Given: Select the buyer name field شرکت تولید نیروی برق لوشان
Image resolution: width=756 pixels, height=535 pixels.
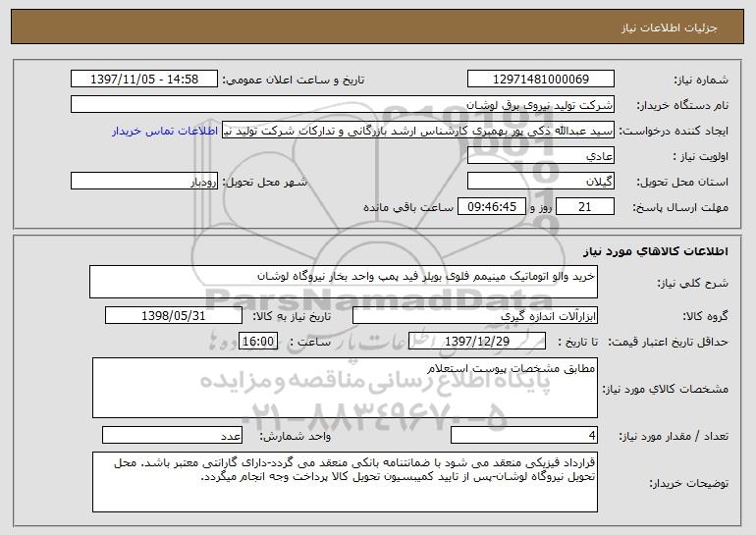Looking at the screenshot, I should coord(343,105).
